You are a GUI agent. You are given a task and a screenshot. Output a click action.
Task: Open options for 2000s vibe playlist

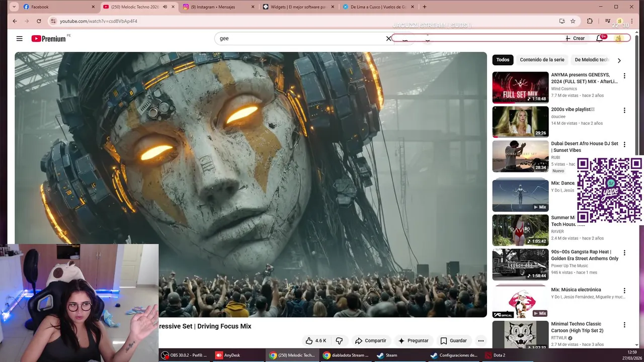click(x=624, y=110)
